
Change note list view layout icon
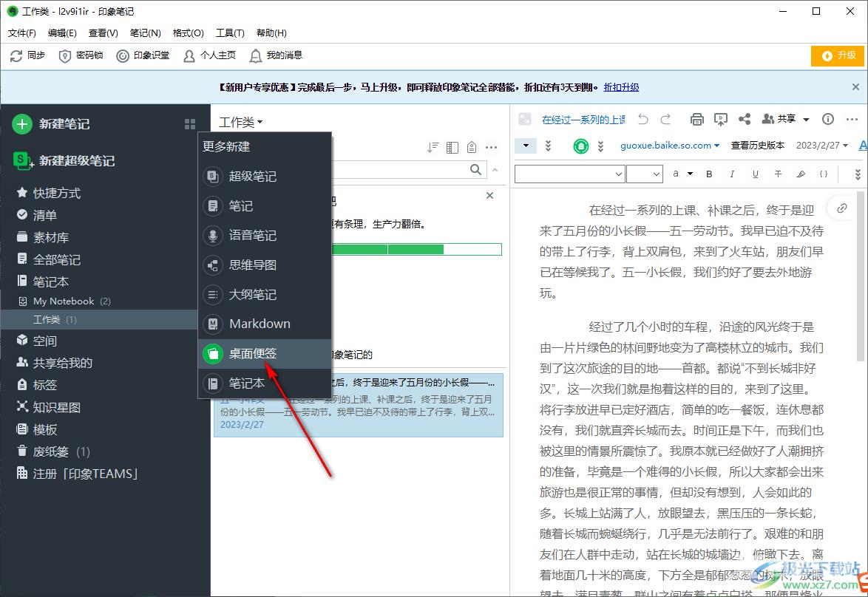click(x=452, y=147)
